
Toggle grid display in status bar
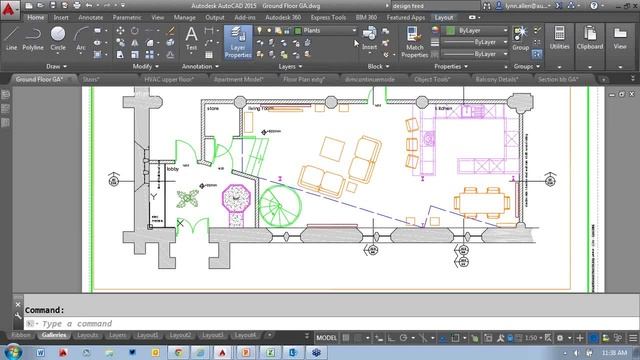[346, 338]
